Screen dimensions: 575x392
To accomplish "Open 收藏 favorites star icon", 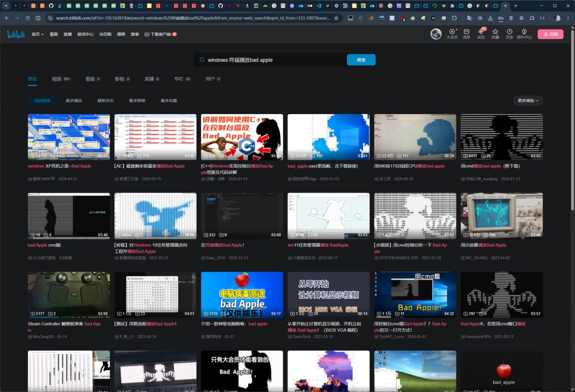I will click(x=495, y=34).
